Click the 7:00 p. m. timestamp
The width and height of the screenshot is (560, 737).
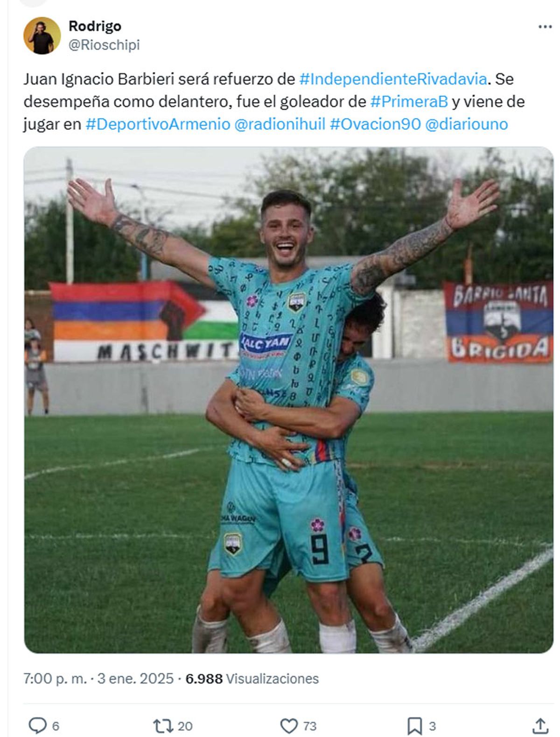click(55, 678)
